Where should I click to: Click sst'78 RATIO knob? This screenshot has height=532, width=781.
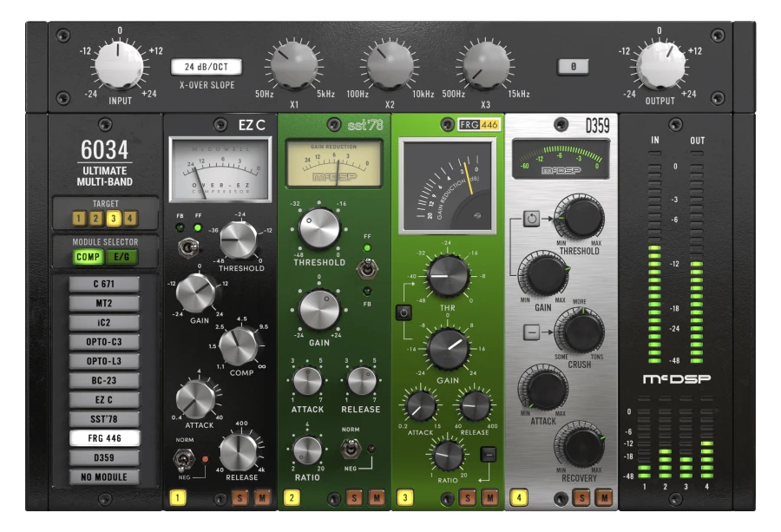(307, 450)
